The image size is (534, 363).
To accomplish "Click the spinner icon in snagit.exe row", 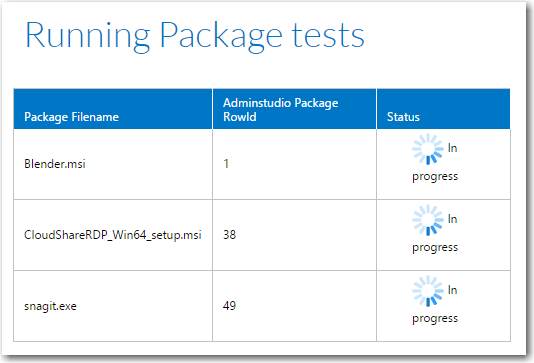I will coord(428,291).
